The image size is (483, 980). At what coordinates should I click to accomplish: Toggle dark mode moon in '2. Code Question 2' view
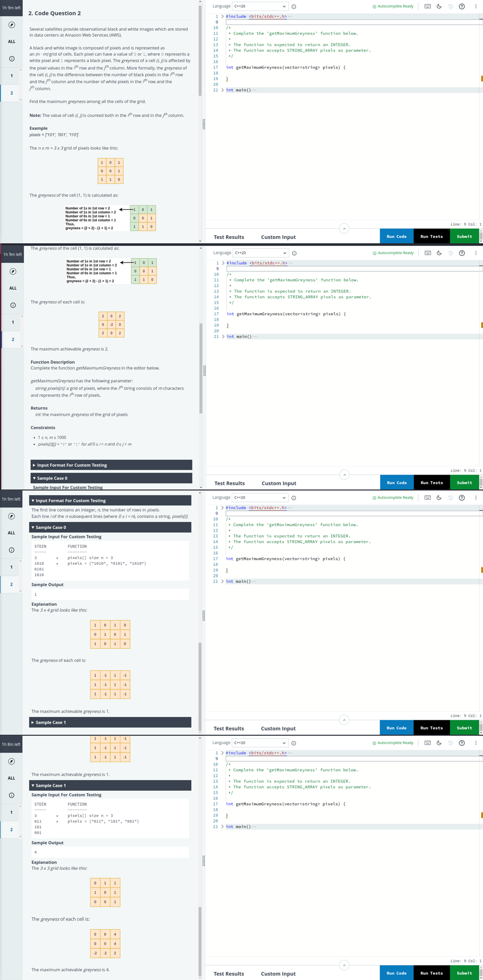[x=439, y=6]
